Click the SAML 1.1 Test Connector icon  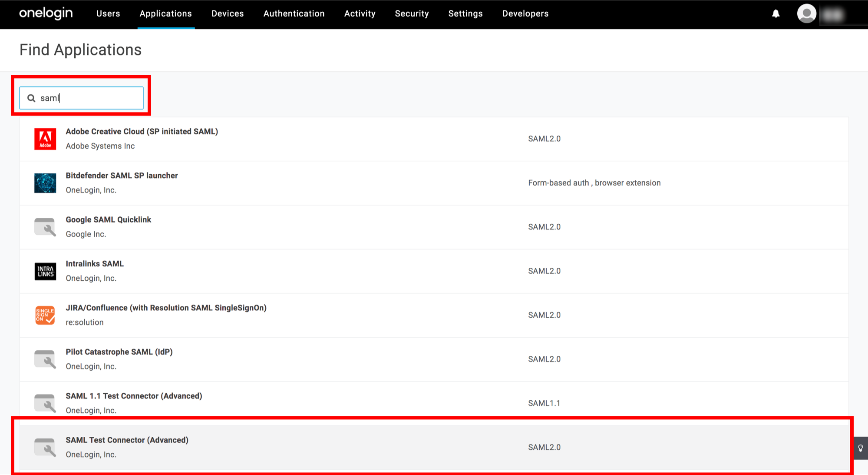(x=45, y=403)
